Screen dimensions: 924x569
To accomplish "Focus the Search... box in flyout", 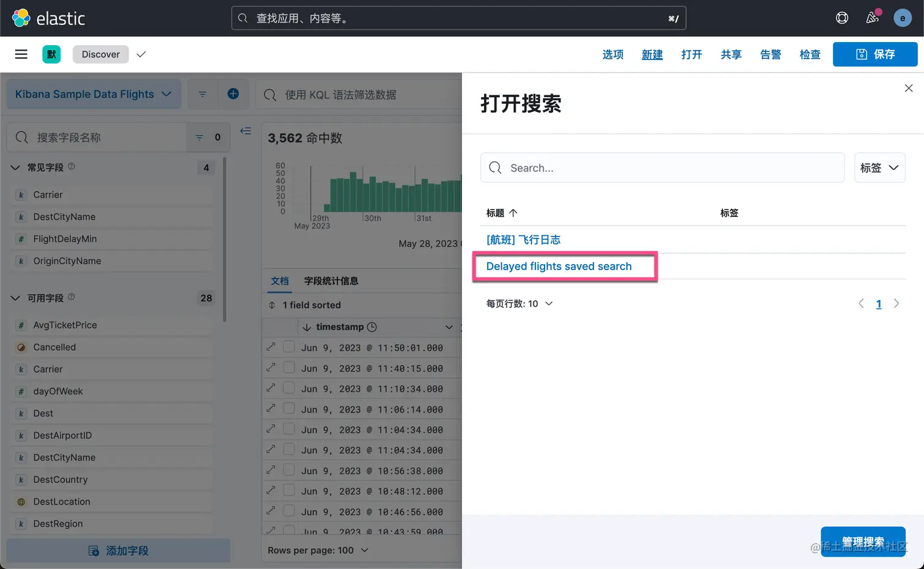I will tap(662, 167).
